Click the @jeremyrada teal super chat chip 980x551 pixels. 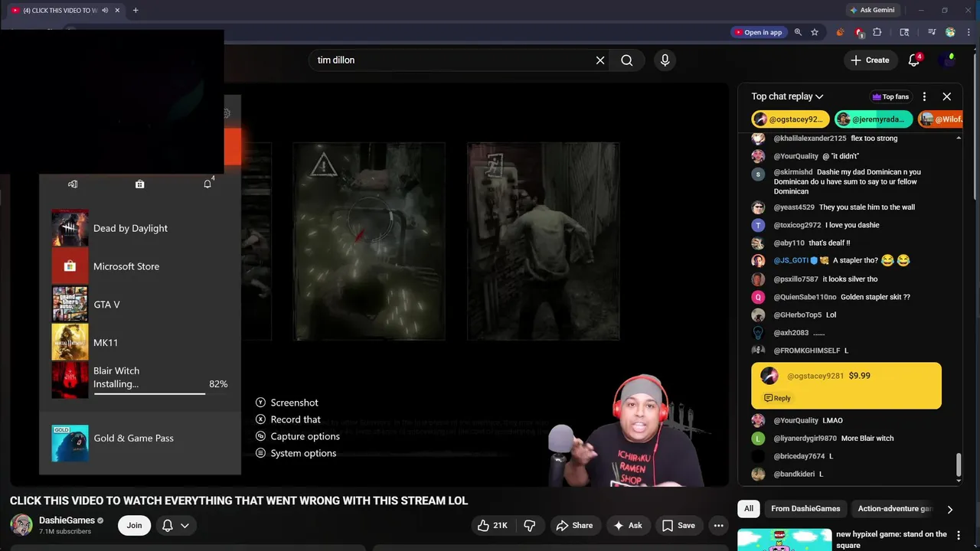pos(874,119)
